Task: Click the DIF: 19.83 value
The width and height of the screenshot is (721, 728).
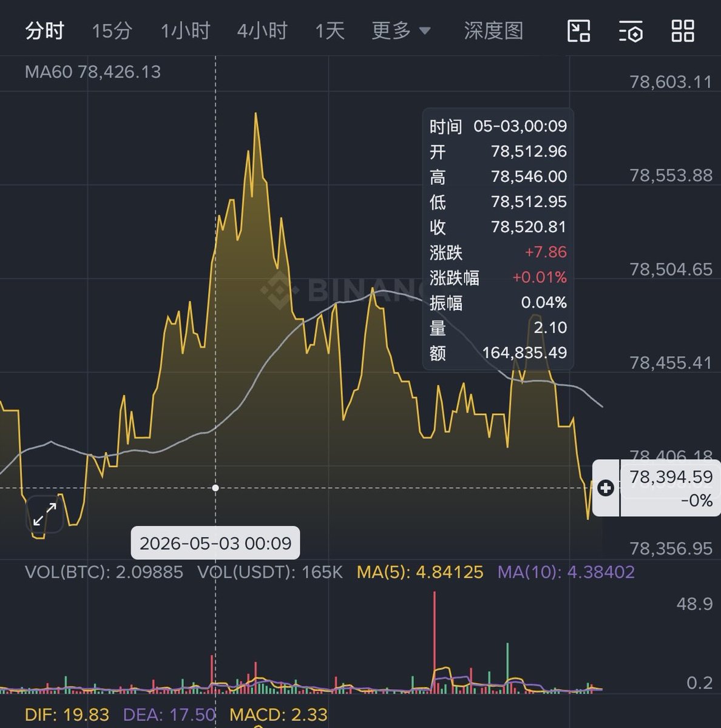Action: click(67, 715)
